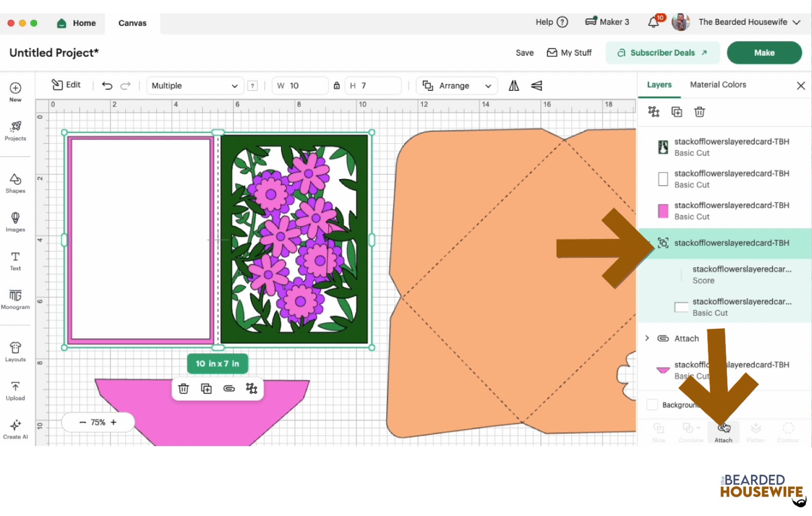The width and height of the screenshot is (812, 516).
Task: Toggle the size aspect ratio lock
Action: click(x=336, y=86)
